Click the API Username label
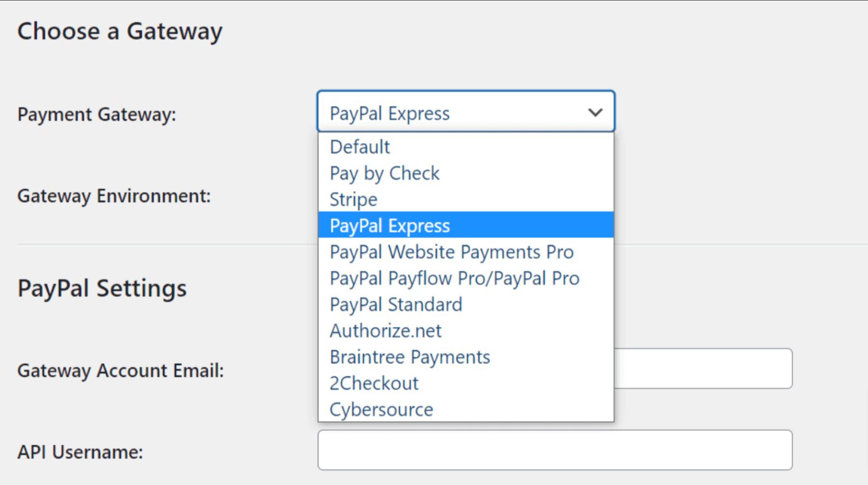 [80, 452]
